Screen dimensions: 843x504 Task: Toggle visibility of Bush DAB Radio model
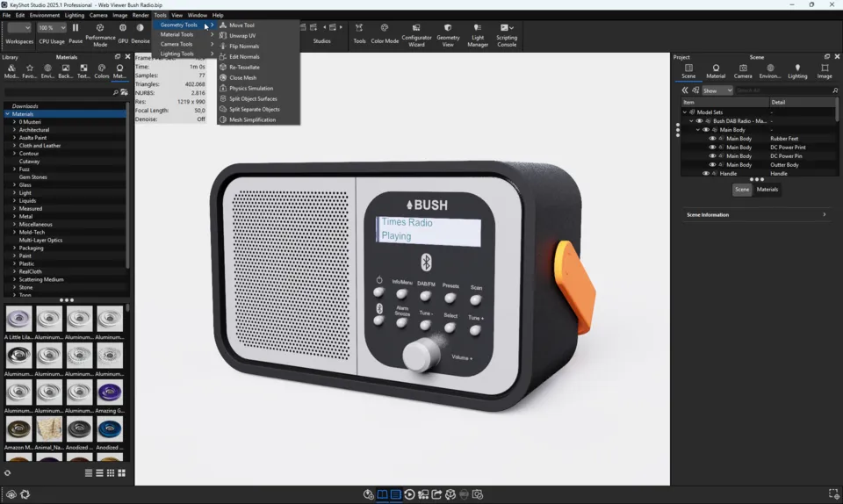pyautogui.click(x=700, y=121)
